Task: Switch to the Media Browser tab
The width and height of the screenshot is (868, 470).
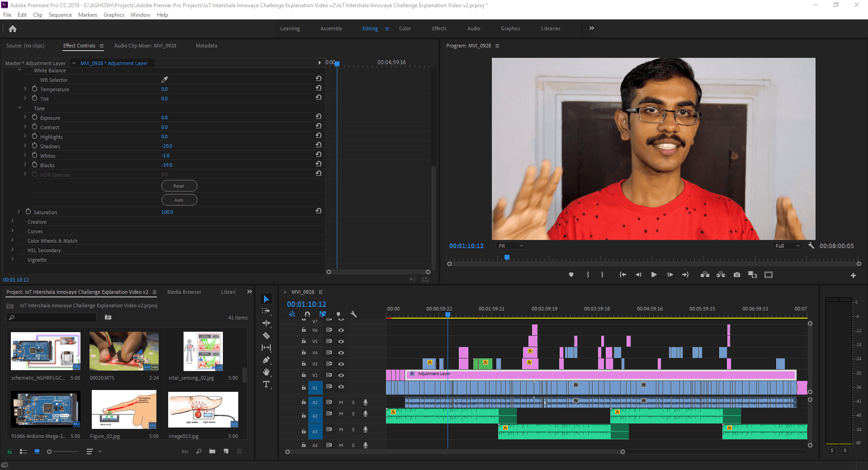Action: coord(184,291)
